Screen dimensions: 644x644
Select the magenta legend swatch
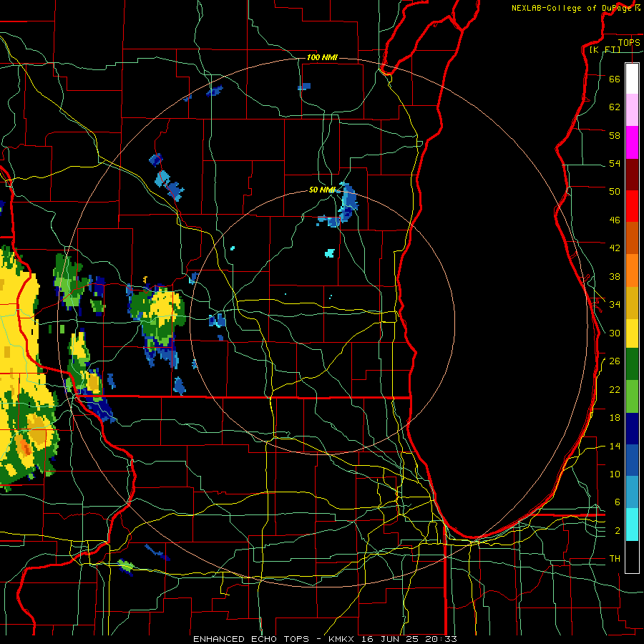tap(632, 142)
